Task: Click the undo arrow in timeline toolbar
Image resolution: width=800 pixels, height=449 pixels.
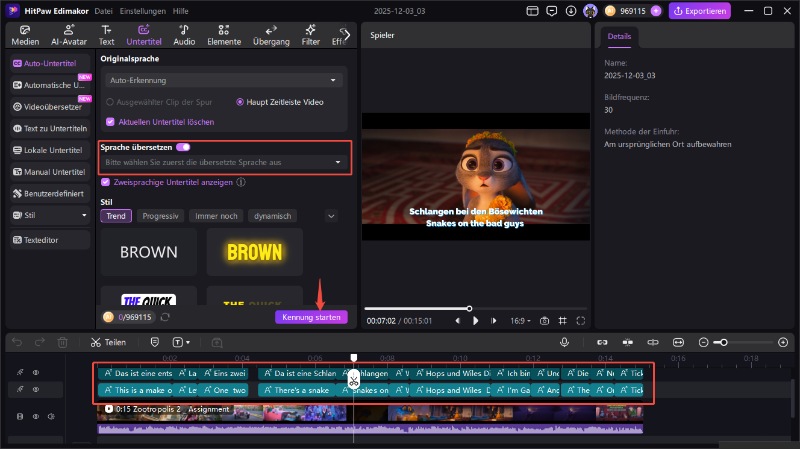Action: click(x=15, y=342)
